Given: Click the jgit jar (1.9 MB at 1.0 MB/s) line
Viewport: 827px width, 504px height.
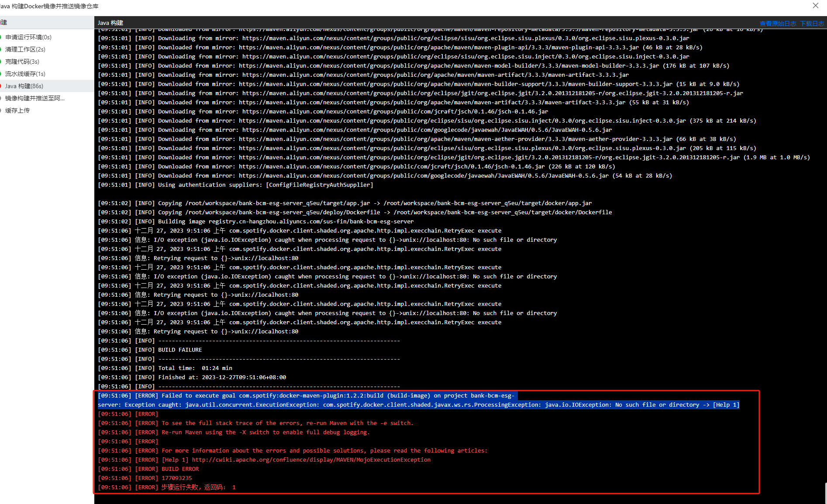Looking at the screenshot, I should (x=454, y=158).
